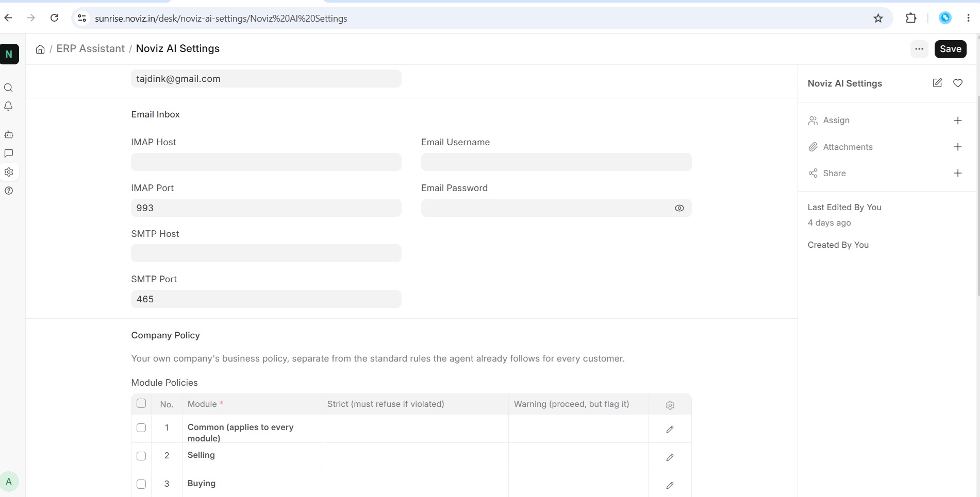Go back with the browser back arrow
The height and width of the screenshot is (497, 980).
click(8, 18)
